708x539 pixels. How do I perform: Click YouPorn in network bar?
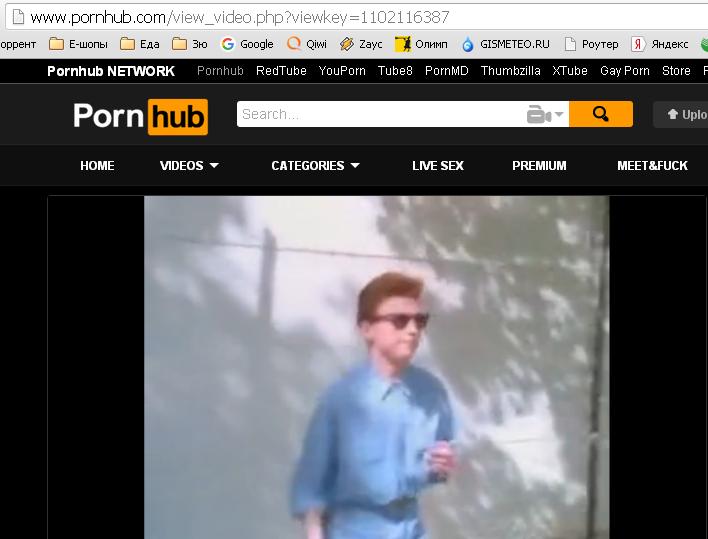[x=342, y=71]
